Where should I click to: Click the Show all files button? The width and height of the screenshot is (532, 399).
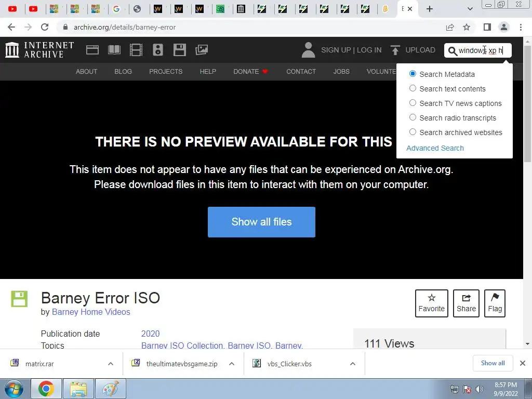[x=261, y=222]
